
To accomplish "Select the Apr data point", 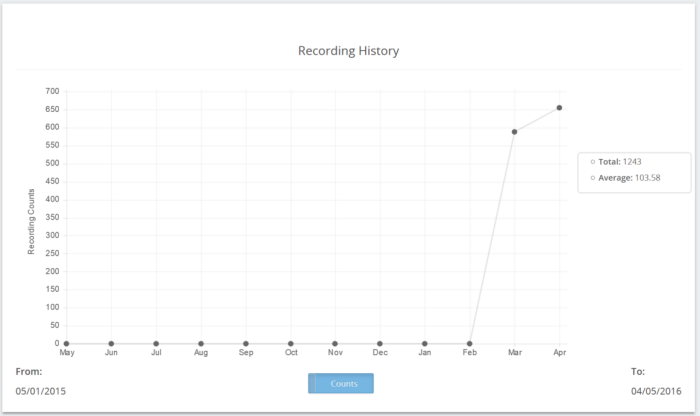I will click(559, 108).
